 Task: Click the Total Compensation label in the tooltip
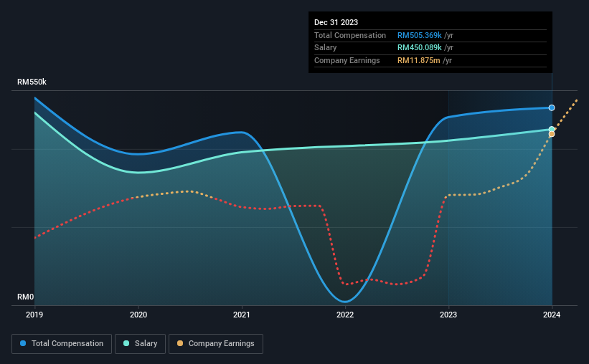pos(349,35)
